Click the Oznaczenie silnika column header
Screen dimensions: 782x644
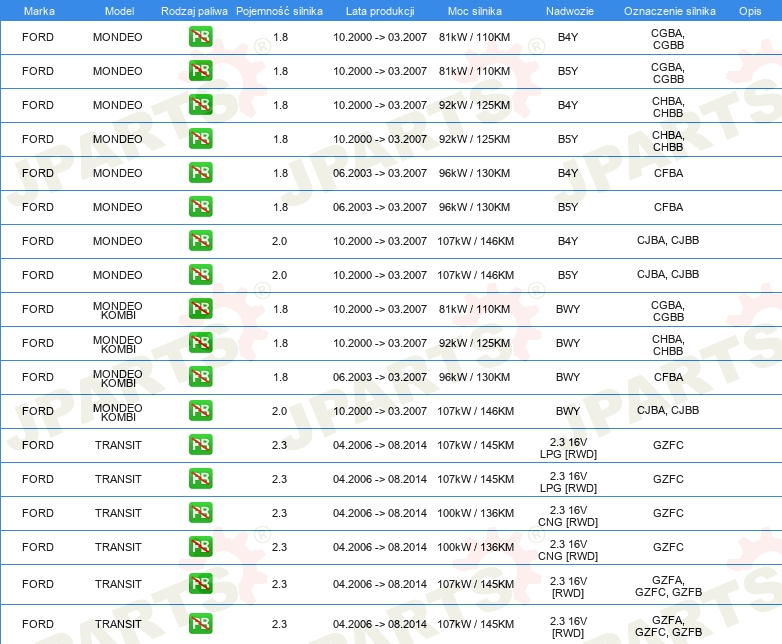[x=670, y=11]
